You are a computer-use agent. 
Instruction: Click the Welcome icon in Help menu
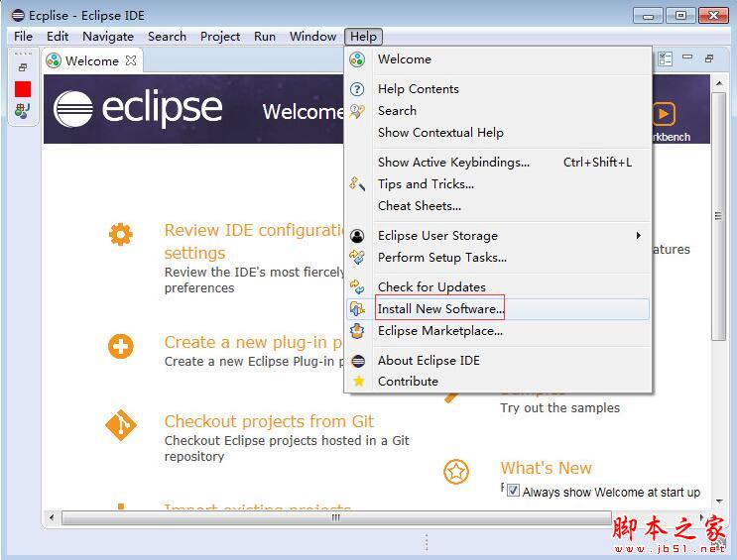357,59
